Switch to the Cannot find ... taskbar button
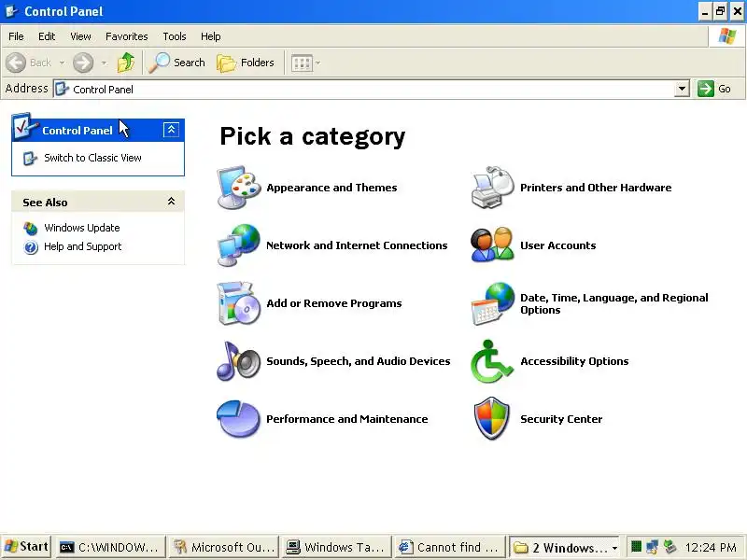This screenshot has height=560, width=747. tap(450, 547)
